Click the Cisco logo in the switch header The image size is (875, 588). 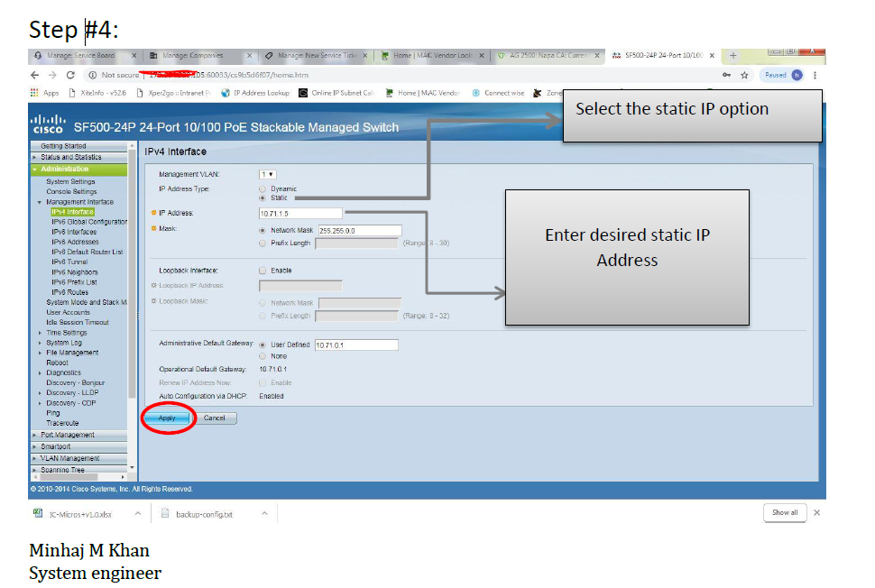click(48, 125)
